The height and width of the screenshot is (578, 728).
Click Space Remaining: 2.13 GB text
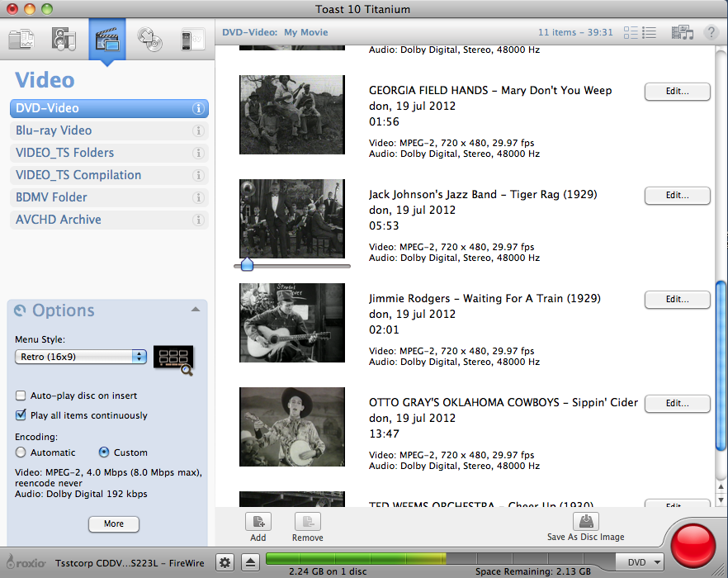coord(533,572)
